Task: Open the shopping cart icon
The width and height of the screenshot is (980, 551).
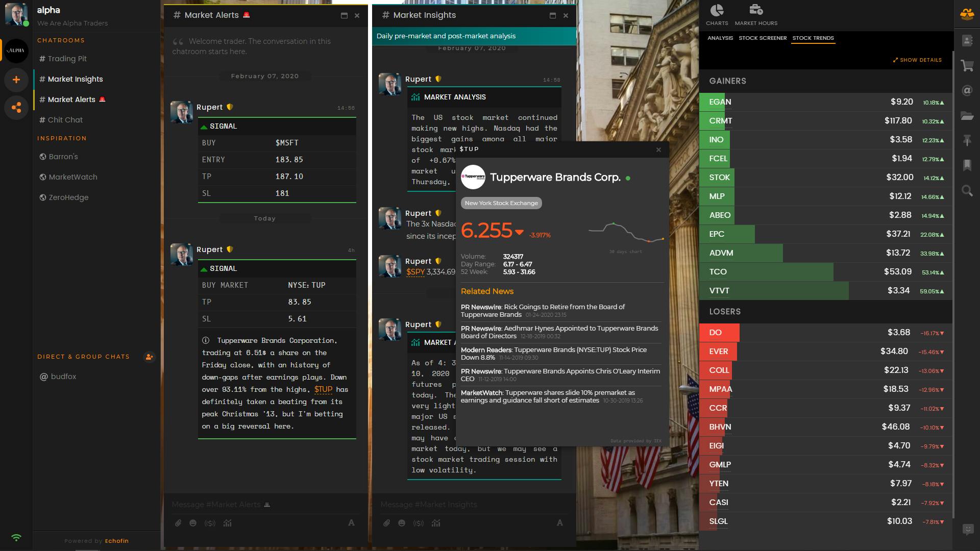Action: coord(967,66)
